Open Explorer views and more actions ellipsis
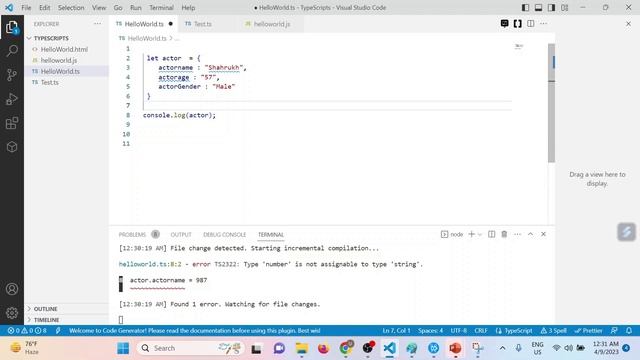The width and height of the screenshot is (640, 360). 97,24
